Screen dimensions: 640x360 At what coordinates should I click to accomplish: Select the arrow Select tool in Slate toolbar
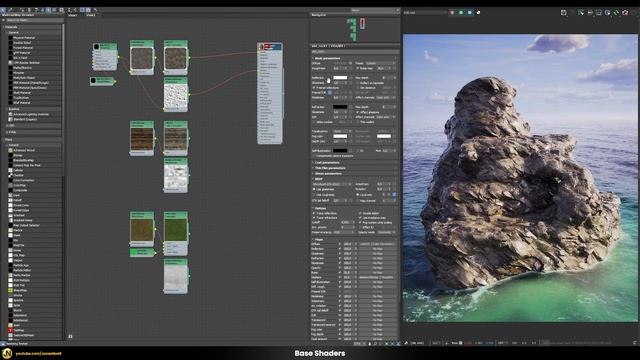point(3,10)
